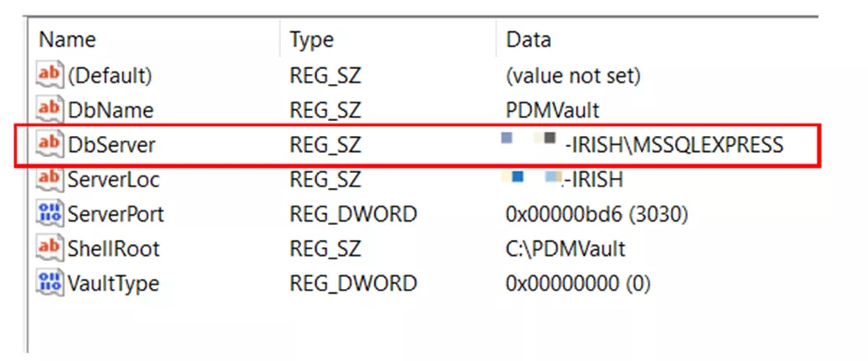Select the DbServer registry entry name
Image resolution: width=868 pixels, height=361 pixels.
click(x=112, y=144)
